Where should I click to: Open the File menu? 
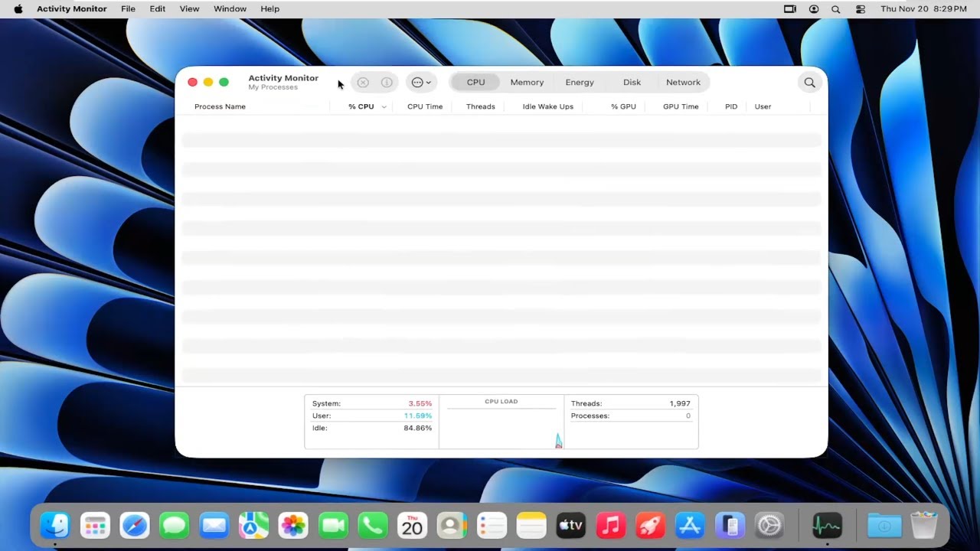128,8
